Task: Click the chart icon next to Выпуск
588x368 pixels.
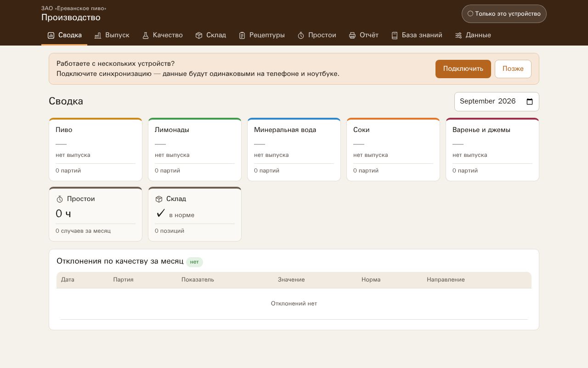Action: coord(98,35)
